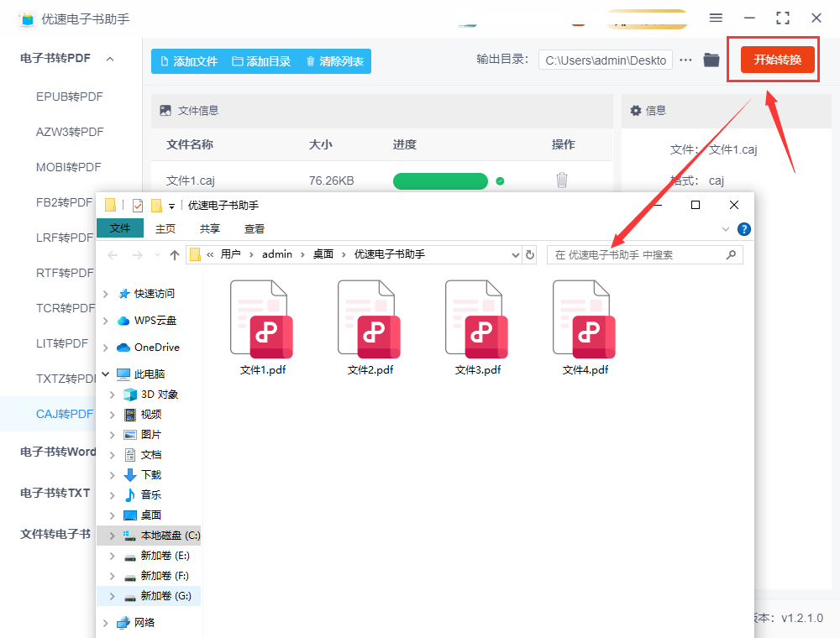This screenshot has height=638, width=840.
Task: Open the 文件 ribbon tab
Action: coord(120,228)
